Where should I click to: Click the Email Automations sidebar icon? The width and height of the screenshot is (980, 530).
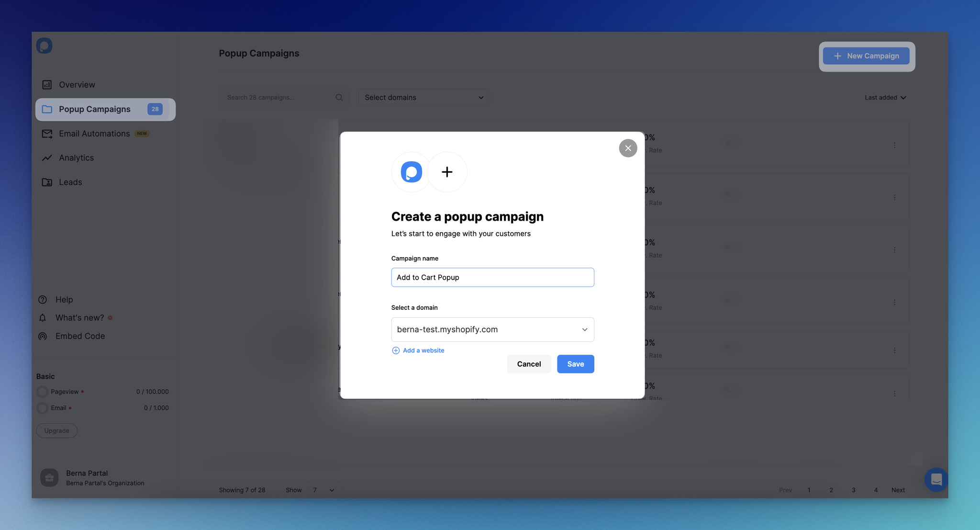click(x=47, y=133)
